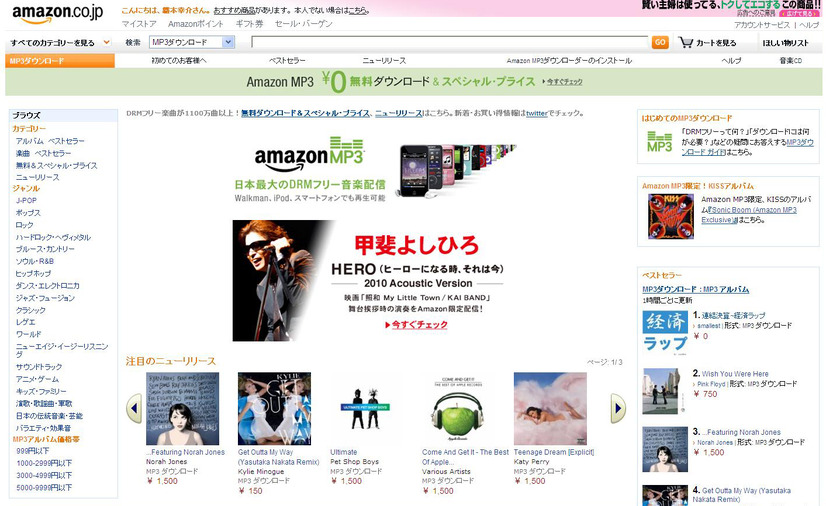
Task: Filter albums by 5000-9999円以下
Action: [44, 488]
